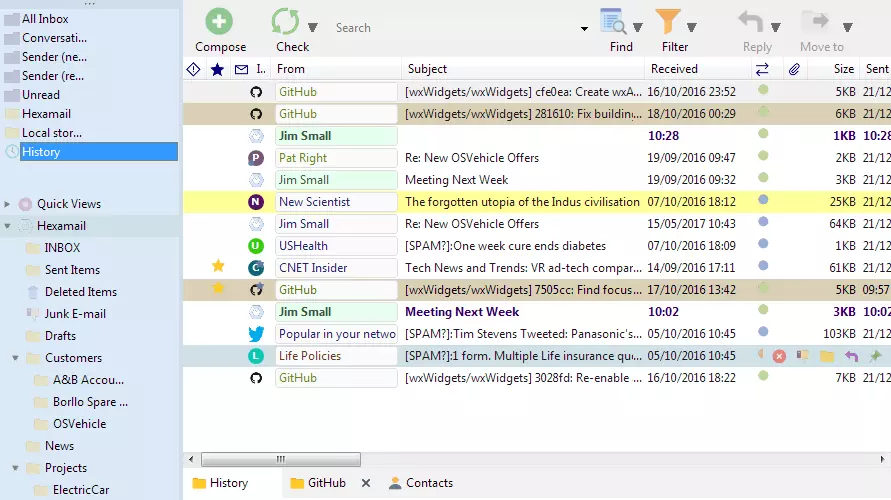Open the Find tool

612,22
